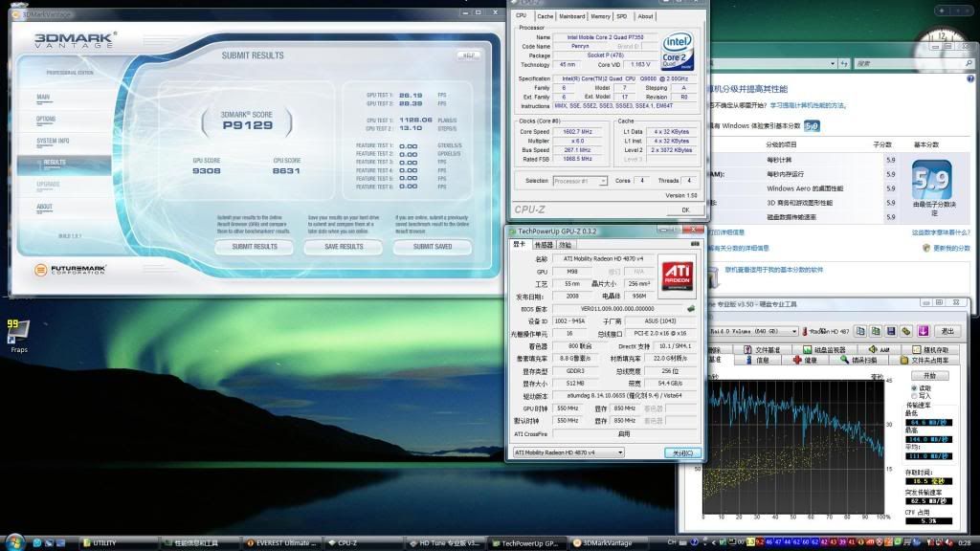The height and width of the screenshot is (551, 980).
Task: Click the large 5.9 base score badge
Action: (931, 180)
